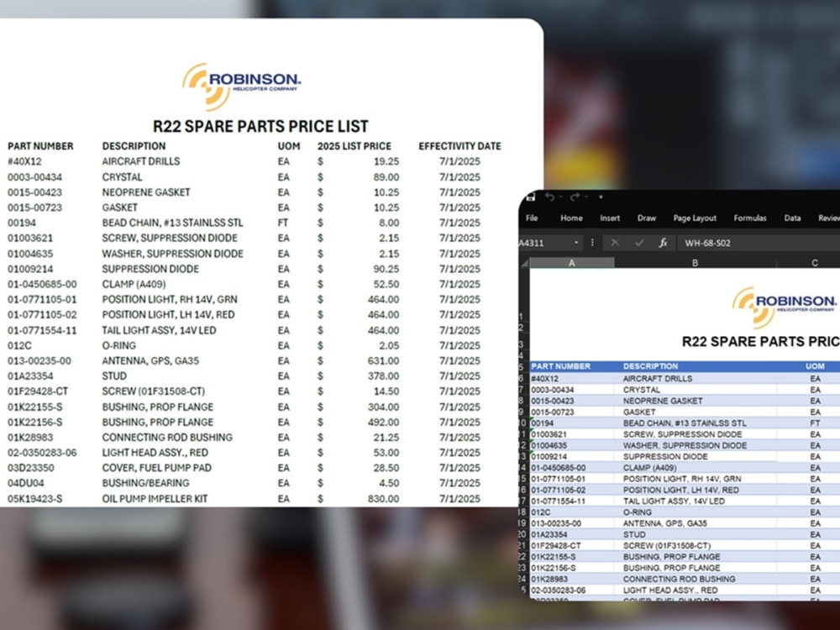Select CONNECTING ROD BUSHING cell in Excel
The width and height of the screenshot is (840, 630).
tap(695, 579)
